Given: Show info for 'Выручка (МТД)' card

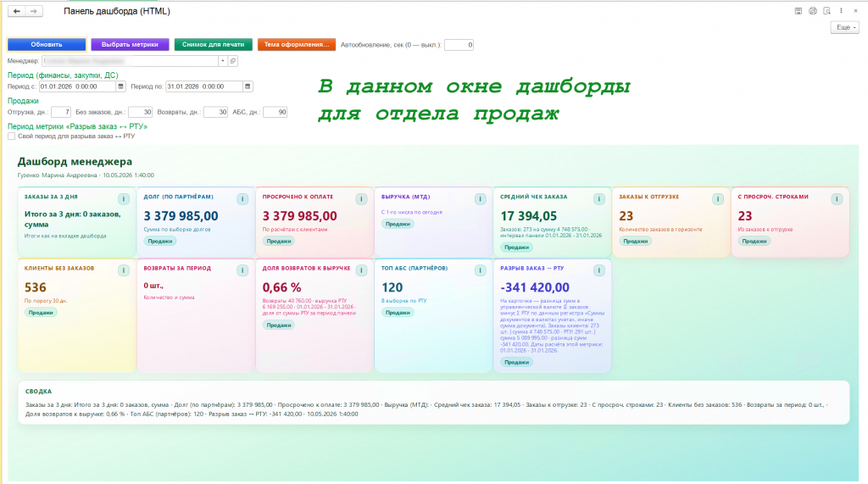Looking at the screenshot, I should point(480,199).
